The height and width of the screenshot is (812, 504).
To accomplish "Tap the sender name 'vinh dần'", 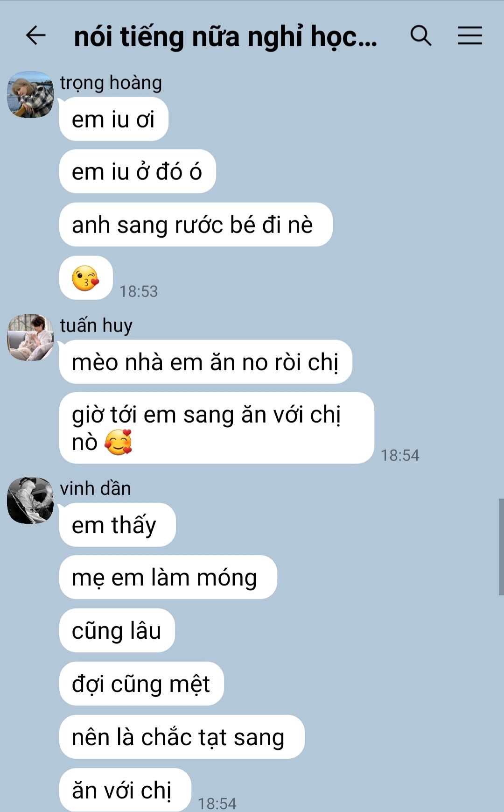I will [95, 488].
